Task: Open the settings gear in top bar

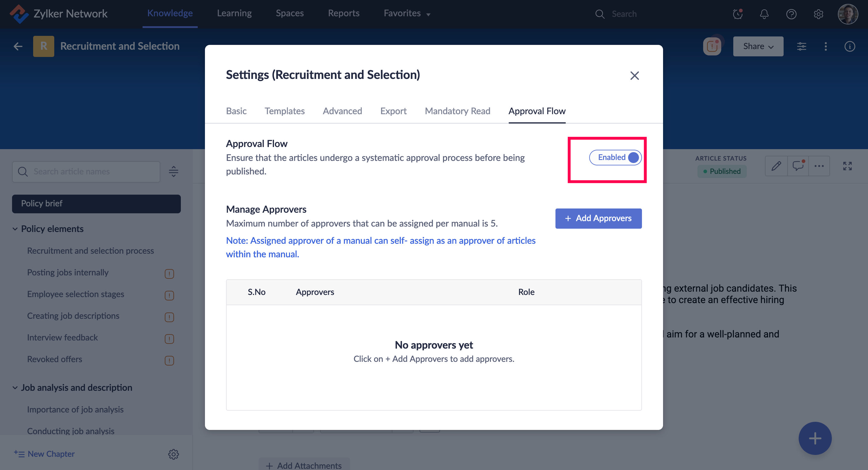Action: (818, 14)
